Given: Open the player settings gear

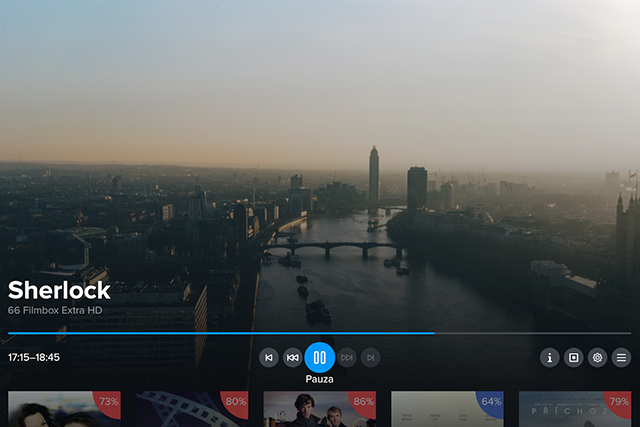Looking at the screenshot, I should click(597, 357).
